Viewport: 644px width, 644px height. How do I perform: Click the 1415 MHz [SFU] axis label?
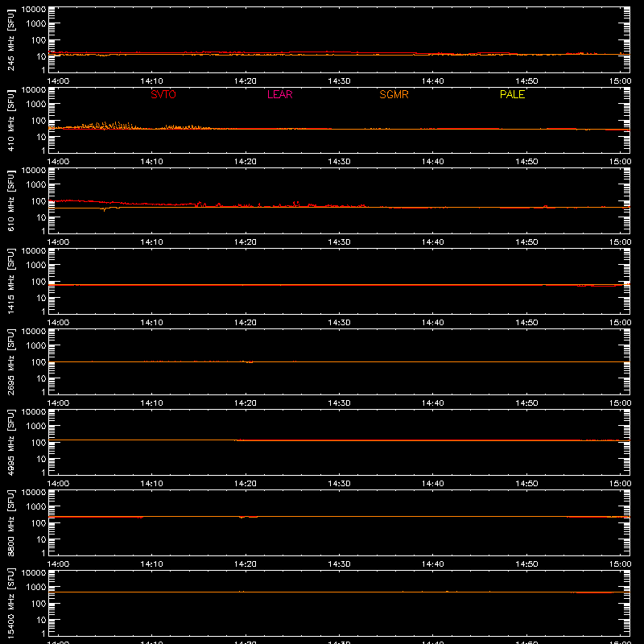click(11, 281)
